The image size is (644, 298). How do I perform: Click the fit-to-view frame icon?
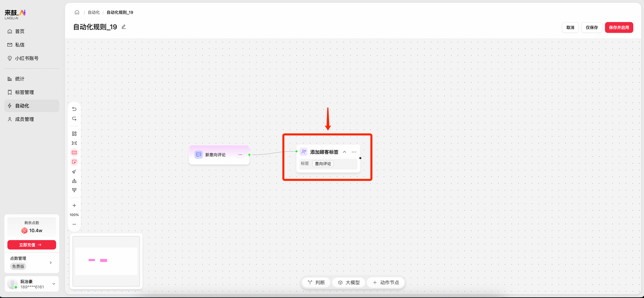point(74,143)
